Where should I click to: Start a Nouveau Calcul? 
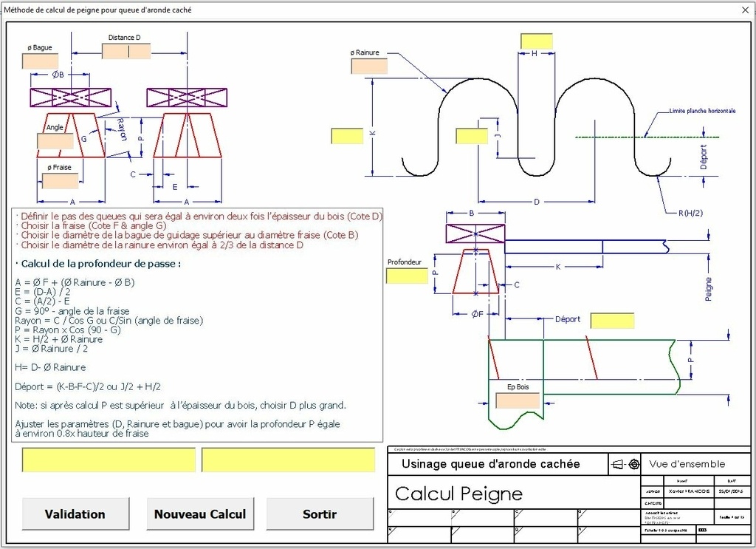(199, 514)
